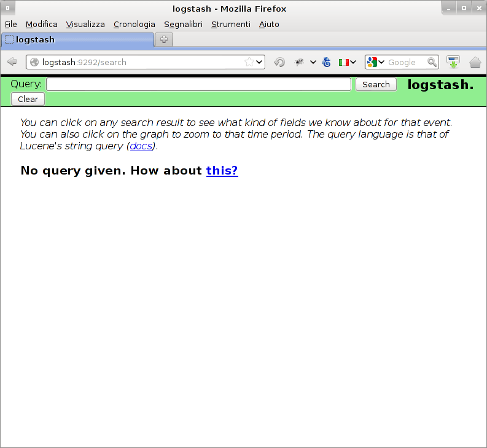Viewport: 487px width, 448px height.
Task: Open the Visualizza menu
Action: pyautogui.click(x=85, y=24)
